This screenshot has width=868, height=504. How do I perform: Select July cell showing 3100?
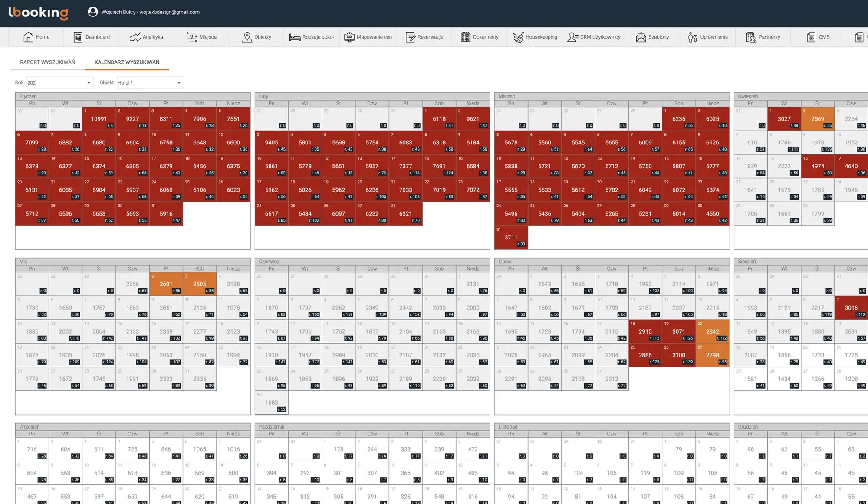[679, 355]
